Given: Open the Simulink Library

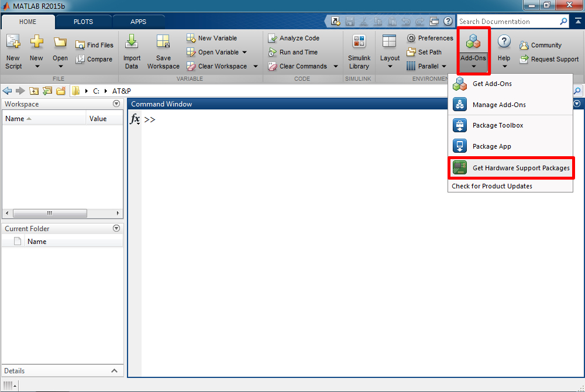Looking at the screenshot, I should (x=359, y=51).
